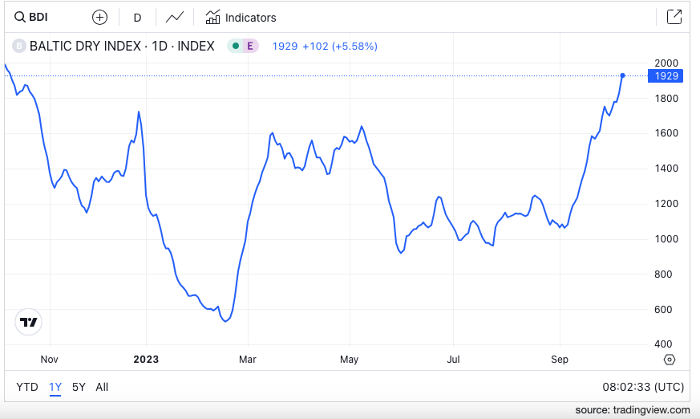700x419 pixels.
Task: Select the 1Y time range
Action: 55,386
